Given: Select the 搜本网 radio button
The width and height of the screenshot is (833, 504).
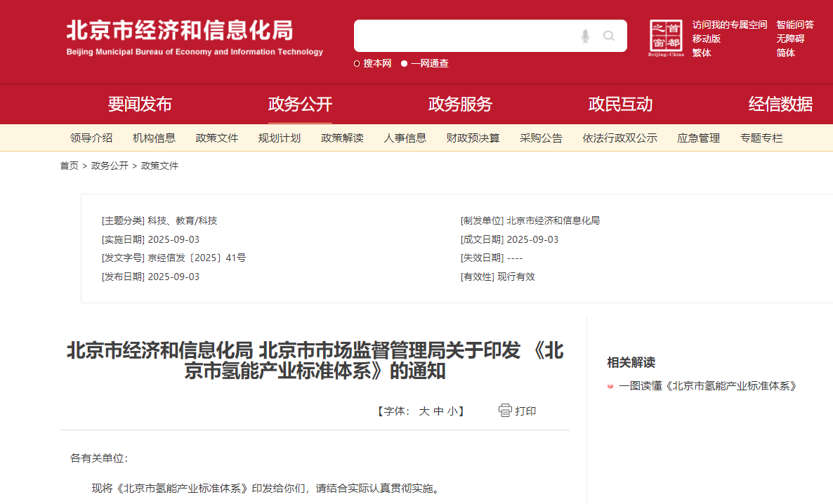Looking at the screenshot, I should coord(357,64).
